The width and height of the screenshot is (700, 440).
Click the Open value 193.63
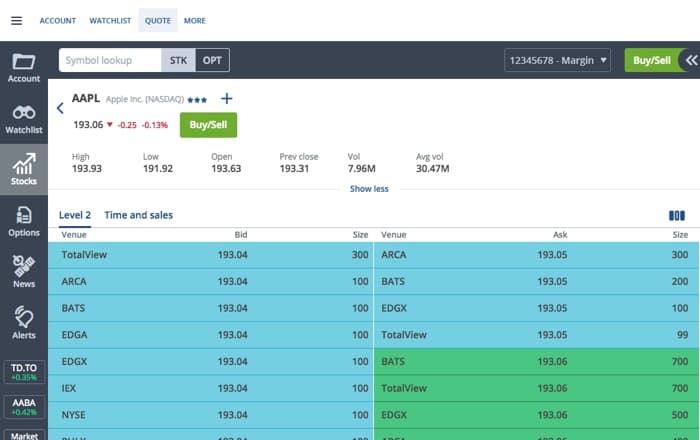pyautogui.click(x=226, y=169)
